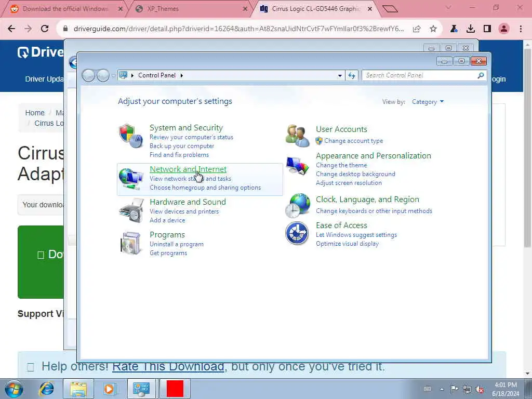Open Windows Explorer folder on taskbar
The width and height of the screenshot is (532, 399).
click(x=78, y=389)
